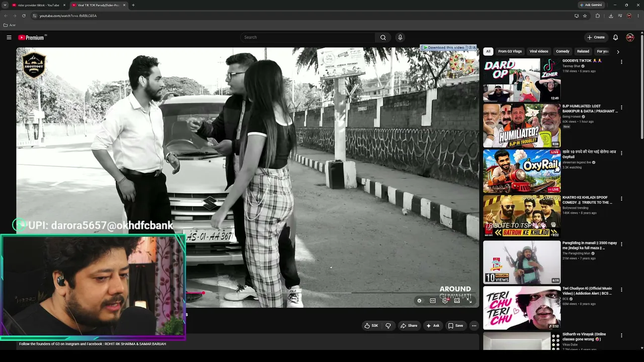The height and width of the screenshot is (362, 644).
Task: Show more filter chips with the arrow
Action: click(618, 51)
